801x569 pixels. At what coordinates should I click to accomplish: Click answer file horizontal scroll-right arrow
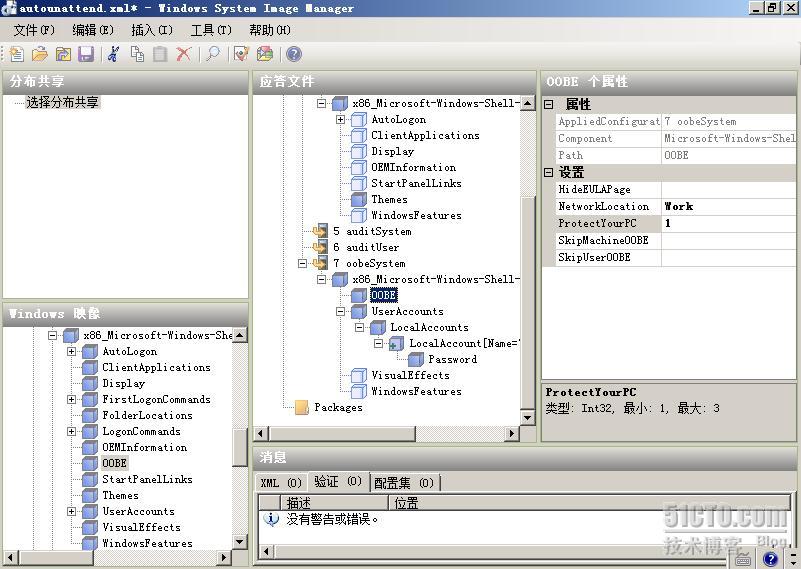(511, 434)
